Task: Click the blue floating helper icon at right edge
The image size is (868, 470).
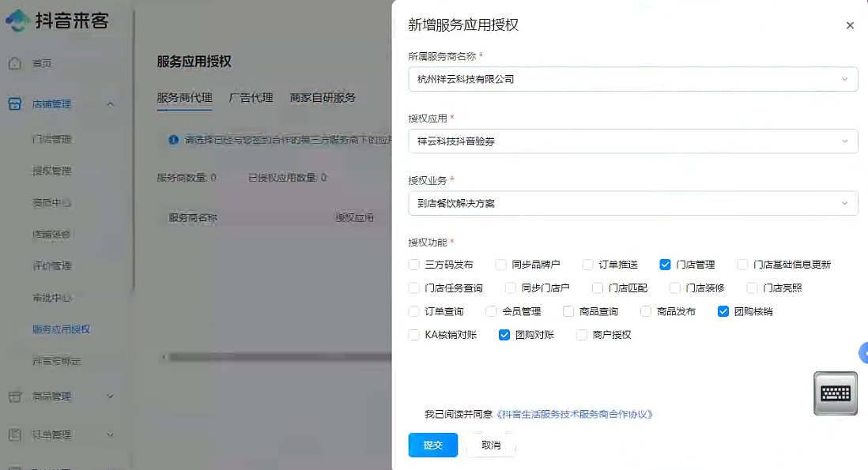Action: coord(863,353)
